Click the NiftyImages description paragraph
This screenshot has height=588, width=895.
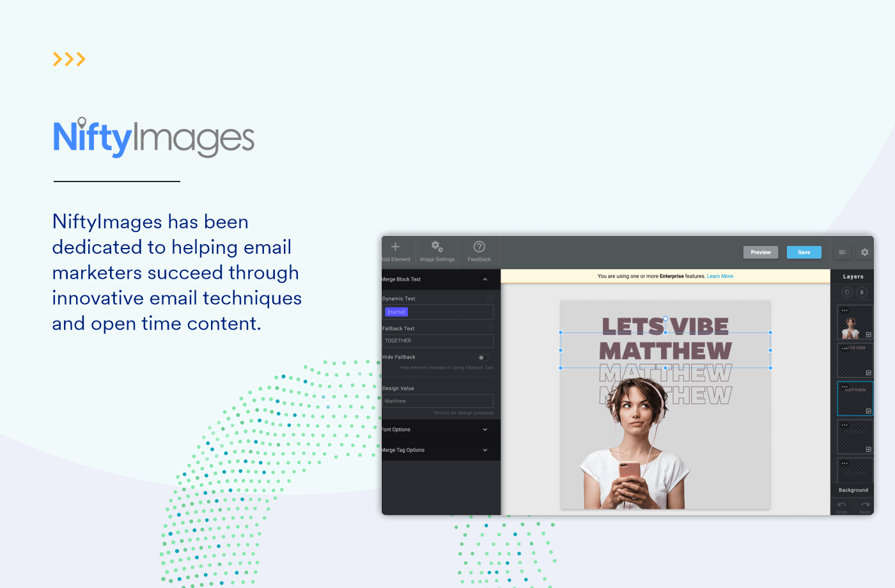177,273
